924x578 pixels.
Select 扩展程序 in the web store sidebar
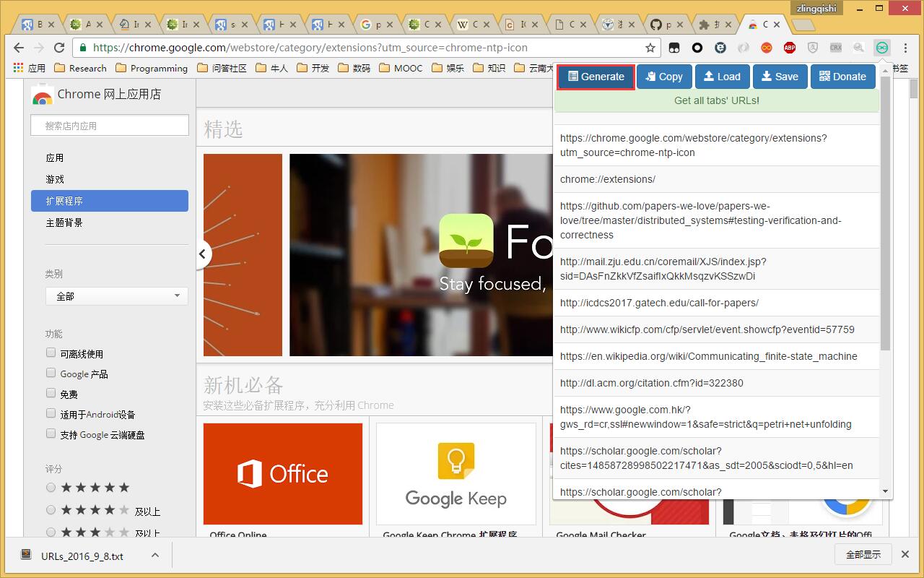(x=110, y=201)
